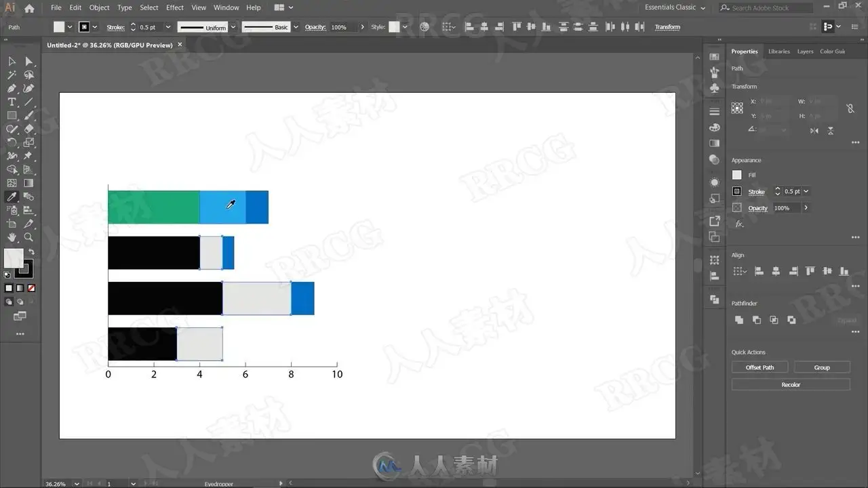Select the Pen tool
The image size is (868, 488).
point(12,89)
